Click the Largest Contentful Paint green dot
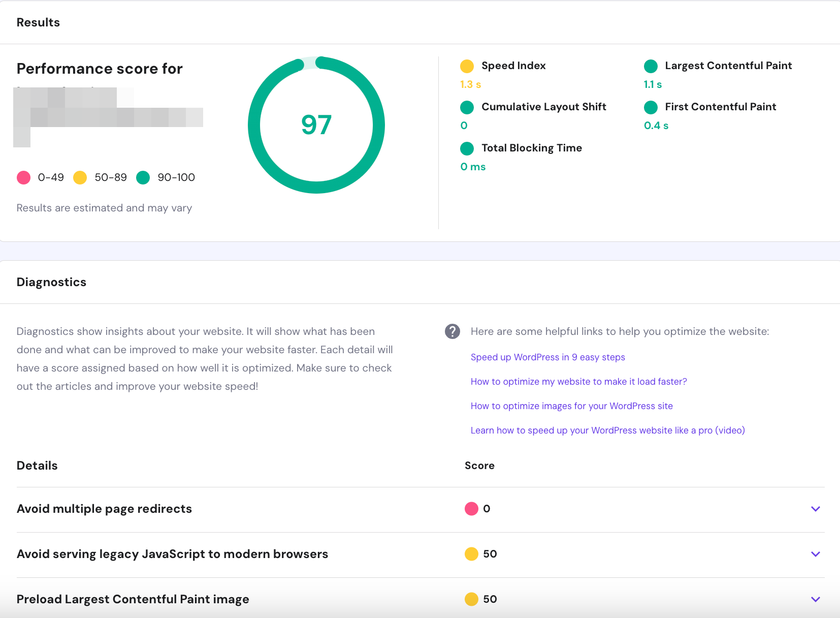The image size is (840, 618). click(651, 66)
